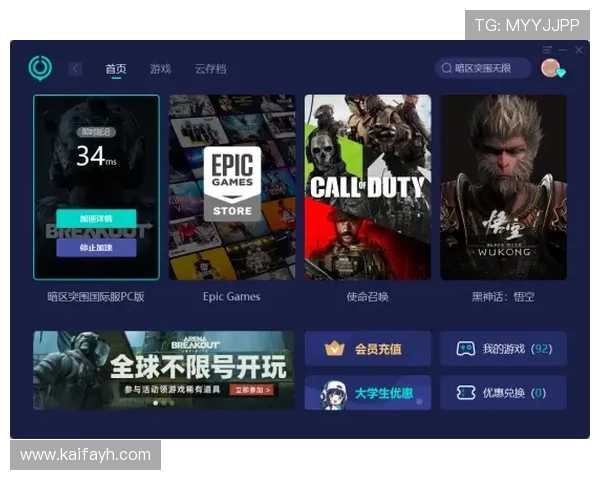Switch to the 游戏 games tab
This screenshot has width=600, height=480.
[160, 69]
